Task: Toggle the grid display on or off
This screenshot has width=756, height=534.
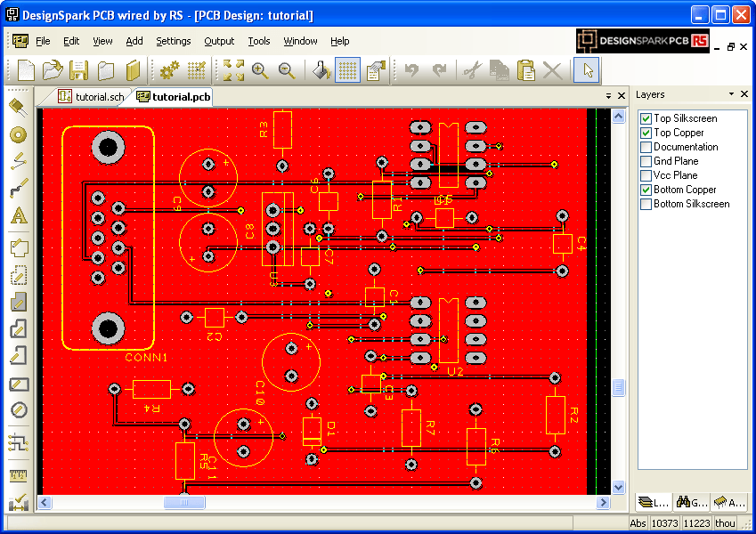Action: (x=347, y=70)
